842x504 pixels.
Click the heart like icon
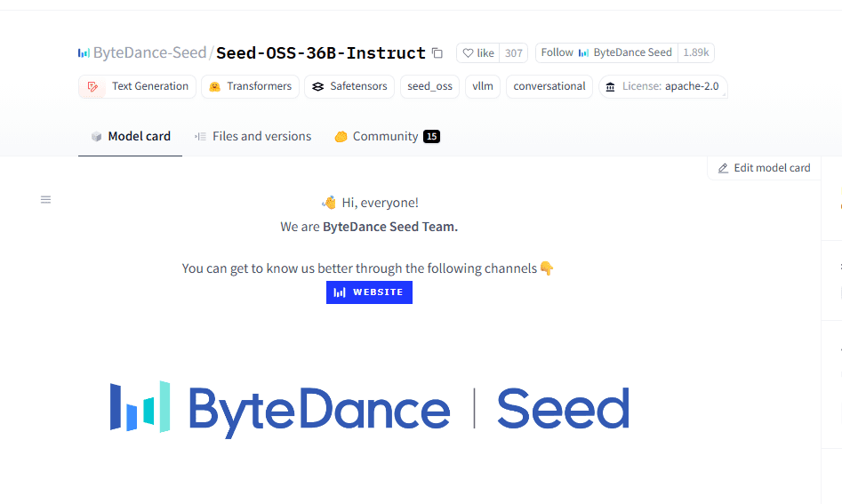468,53
